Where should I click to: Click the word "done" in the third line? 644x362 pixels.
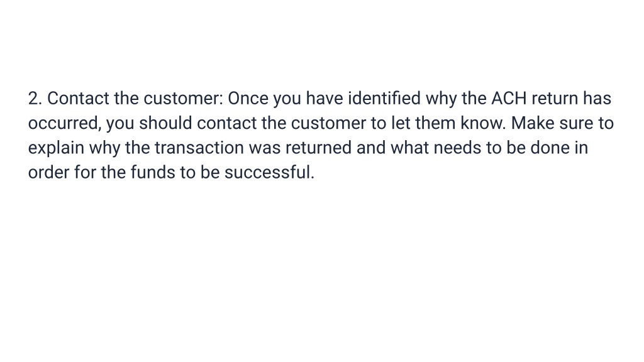550,148
